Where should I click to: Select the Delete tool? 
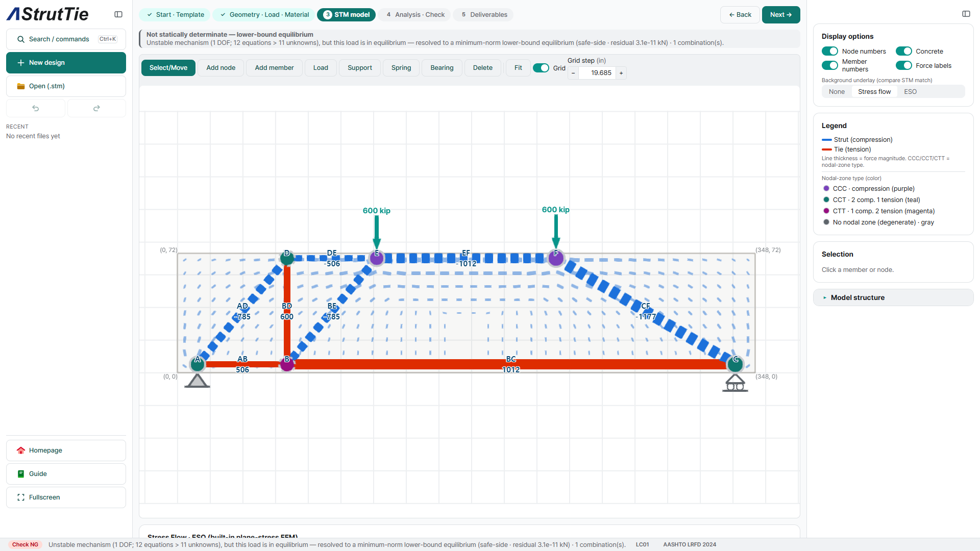pyautogui.click(x=483, y=68)
